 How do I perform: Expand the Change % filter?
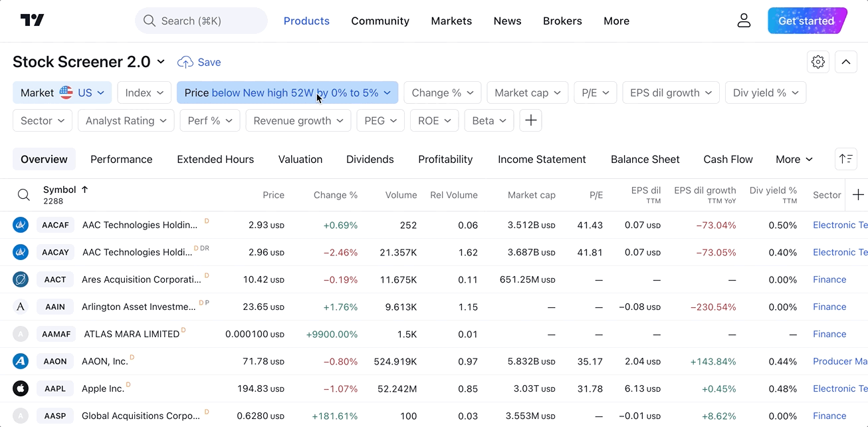pyautogui.click(x=443, y=92)
